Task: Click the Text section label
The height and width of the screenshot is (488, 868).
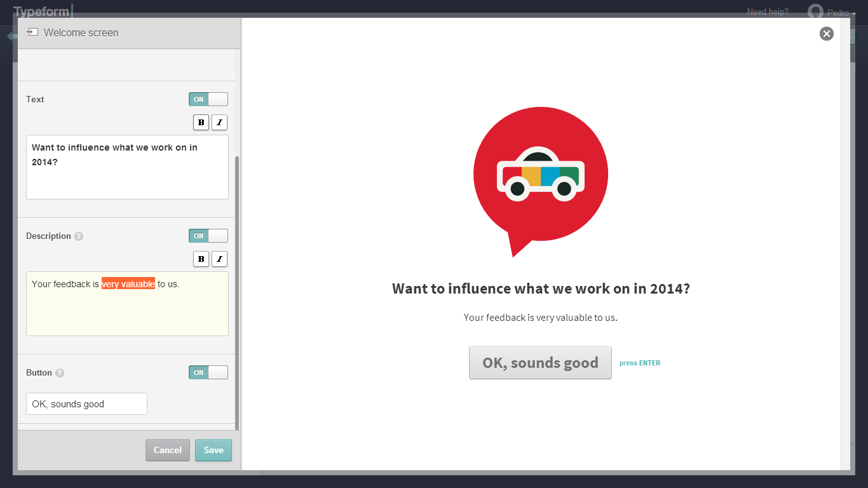Action: point(35,99)
